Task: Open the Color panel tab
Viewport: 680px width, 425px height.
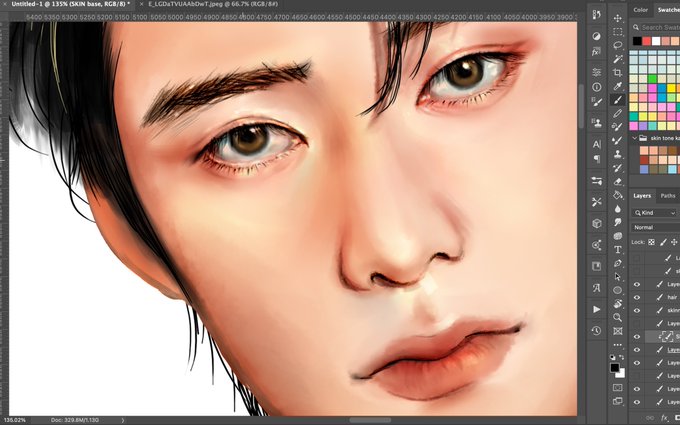Action: click(641, 10)
